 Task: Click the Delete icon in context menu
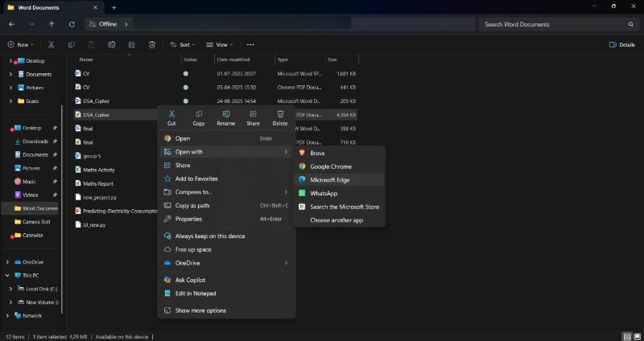point(280,117)
